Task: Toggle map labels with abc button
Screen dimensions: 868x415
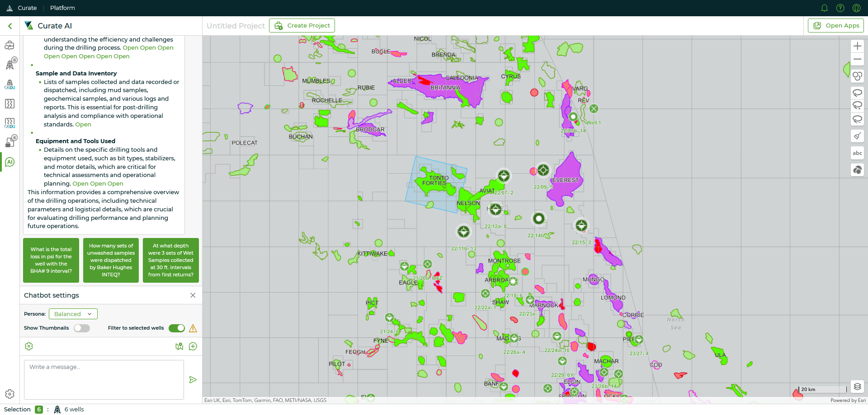Action: tap(857, 153)
